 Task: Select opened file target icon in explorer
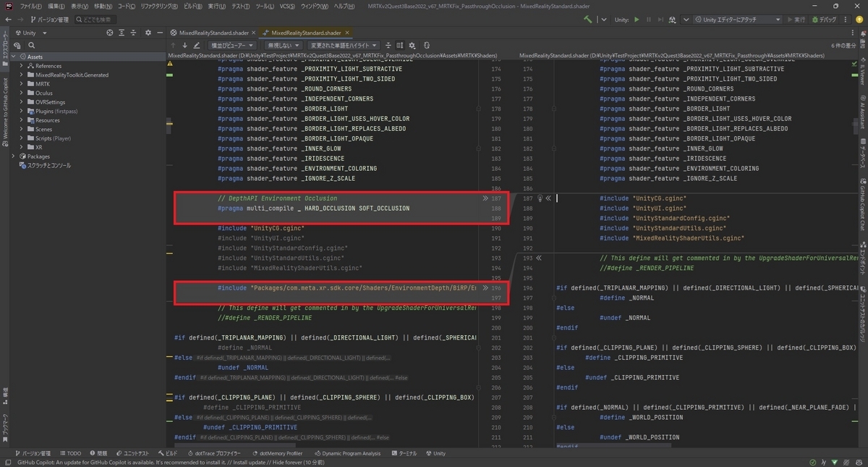tap(110, 33)
